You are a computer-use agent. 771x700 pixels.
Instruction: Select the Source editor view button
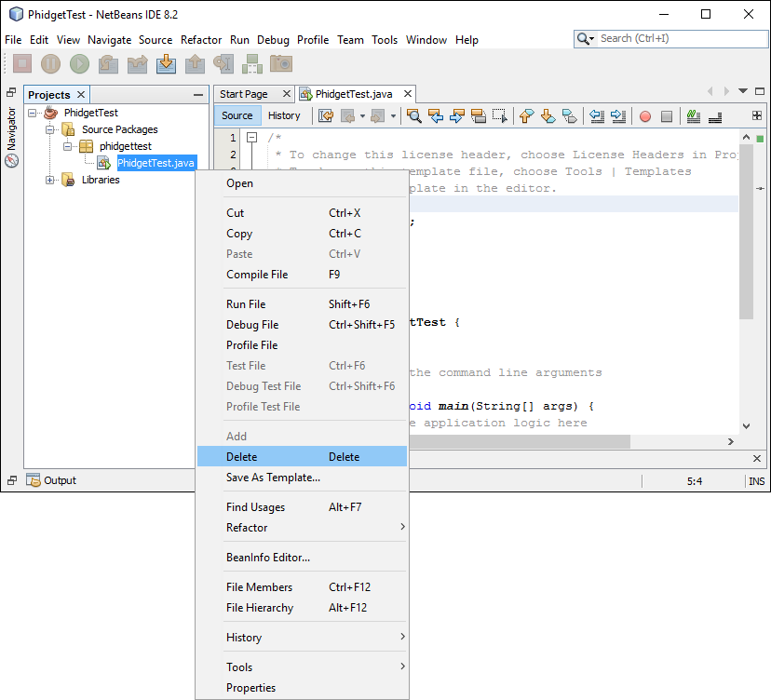pyautogui.click(x=237, y=116)
